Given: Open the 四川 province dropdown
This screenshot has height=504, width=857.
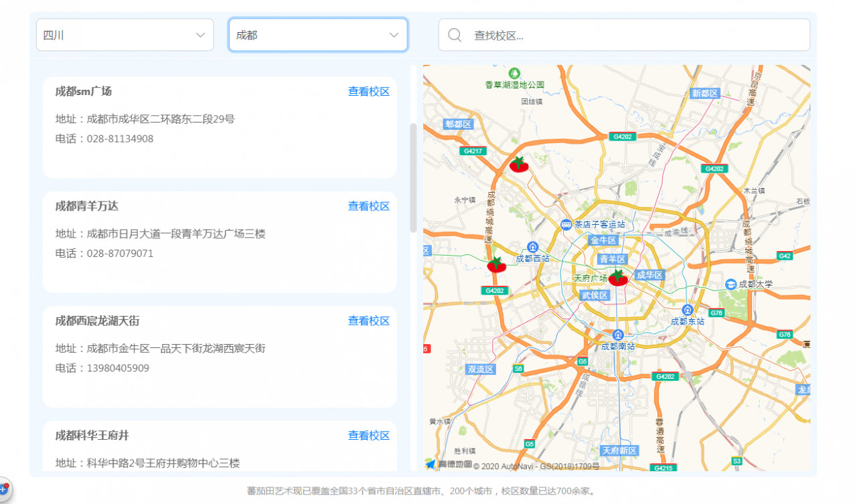Looking at the screenshot, I should tap(125, 35).
